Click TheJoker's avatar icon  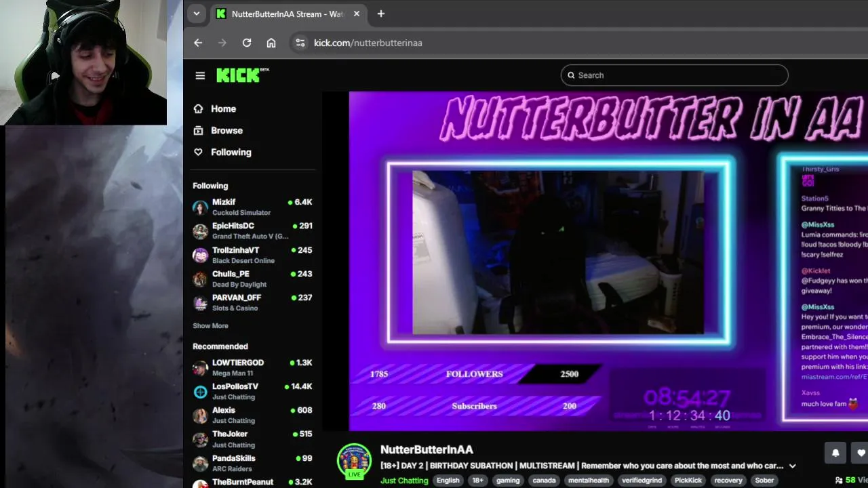pos(200,439)
